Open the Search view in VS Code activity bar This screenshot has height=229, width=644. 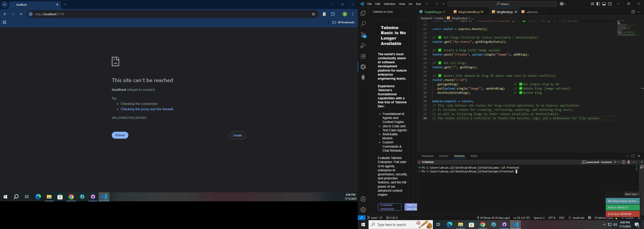[x=363, y=24]
